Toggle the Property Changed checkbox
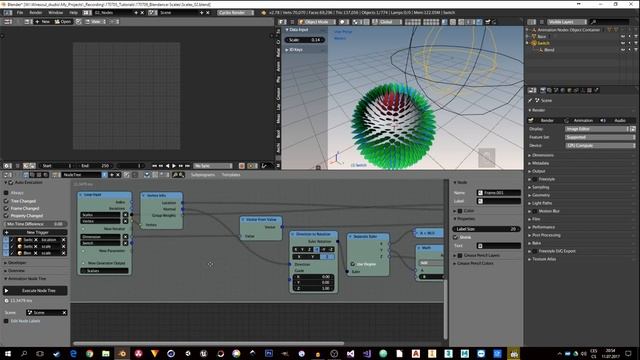This screenshot has width=640, height=360. [x=6, y=216]
